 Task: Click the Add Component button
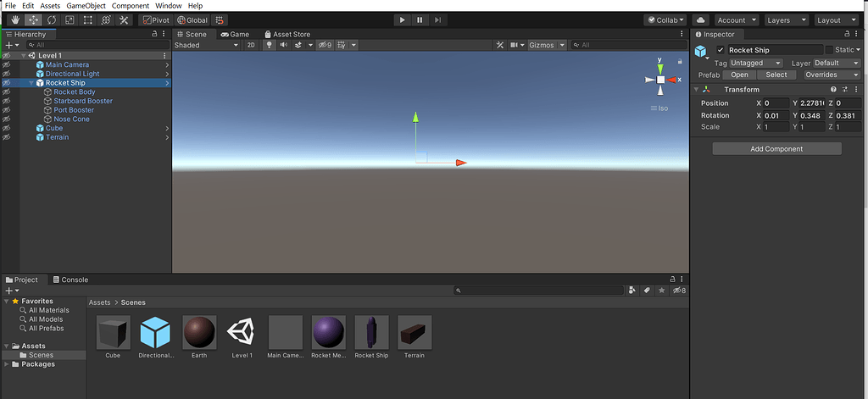[x=776, y=149]
